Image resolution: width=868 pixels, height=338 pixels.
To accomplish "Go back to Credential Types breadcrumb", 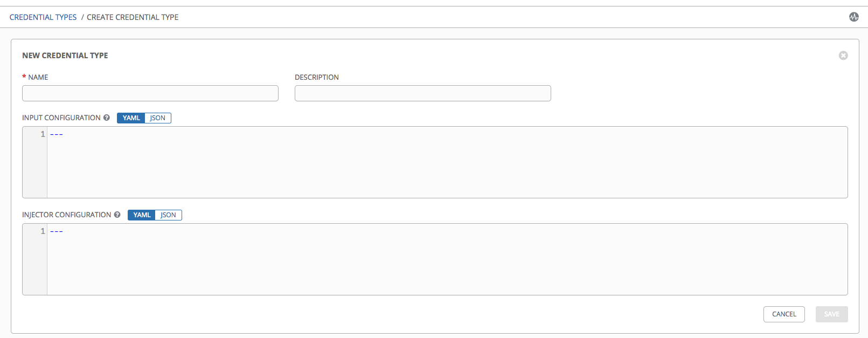I will point(43,17).
